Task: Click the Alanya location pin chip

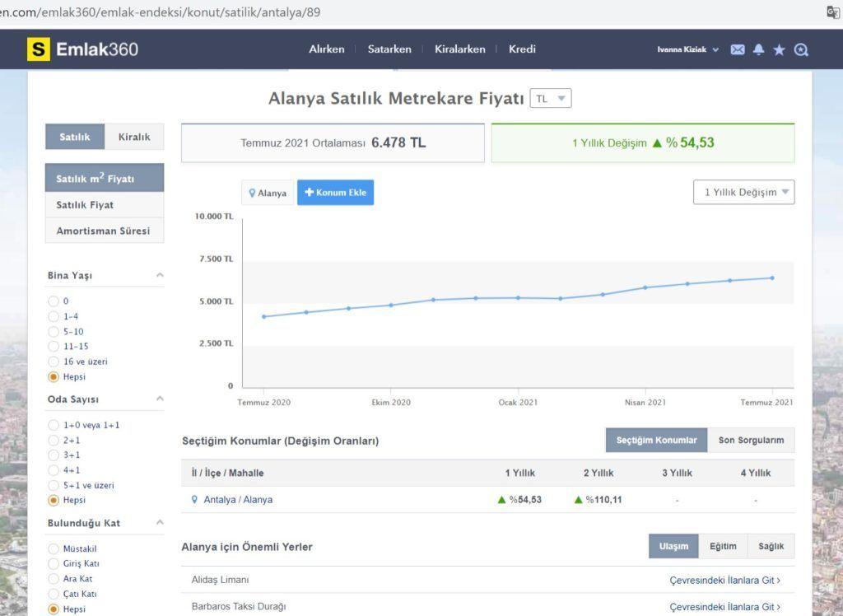Action: click(268, 193)
